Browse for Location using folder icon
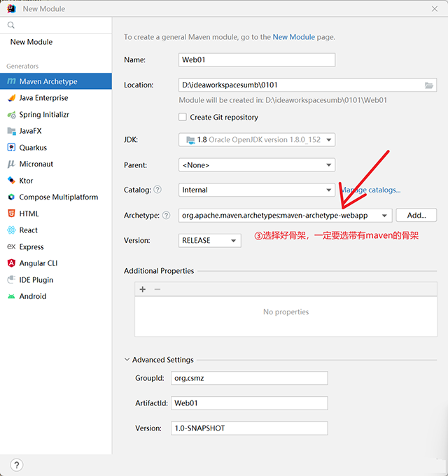The image size is (448, 476). [x=428, y=85]
